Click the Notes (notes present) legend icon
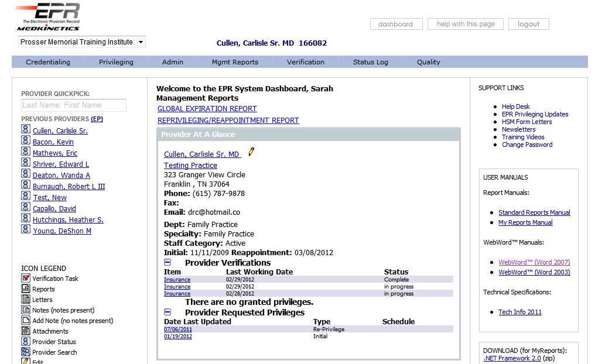This screenshot has height=364, width=595. click(x=25, y=310)
